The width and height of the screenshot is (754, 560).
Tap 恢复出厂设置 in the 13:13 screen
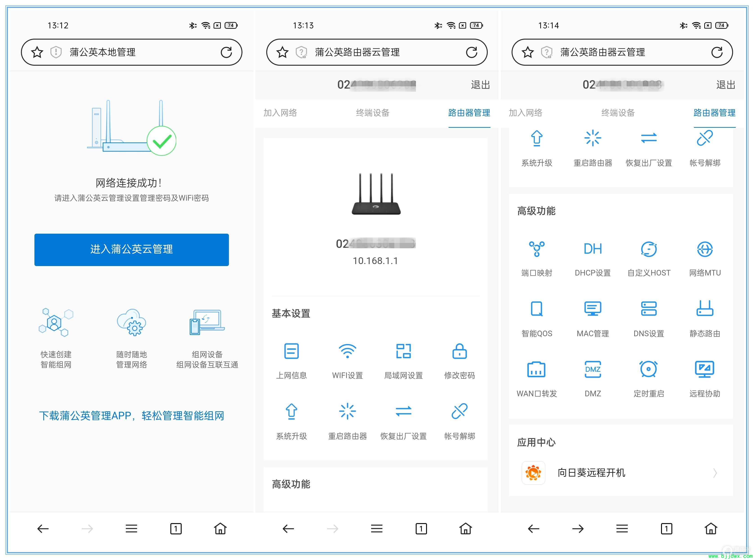(x=403, y=421)
